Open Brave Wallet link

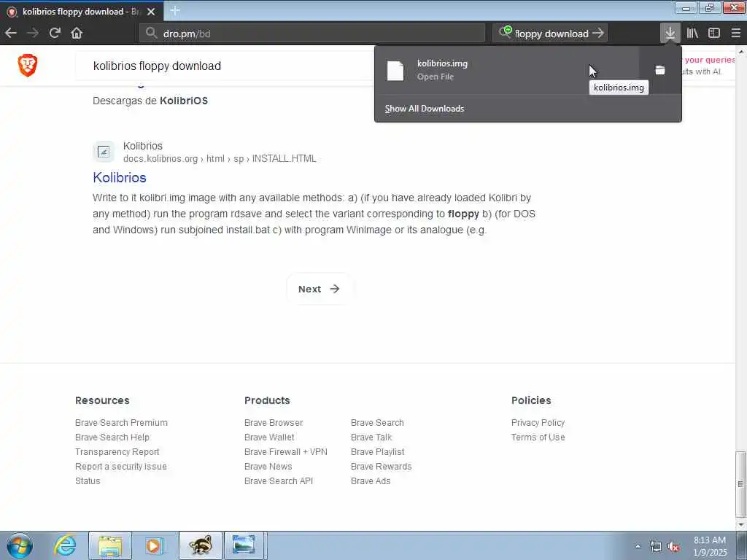269,437
